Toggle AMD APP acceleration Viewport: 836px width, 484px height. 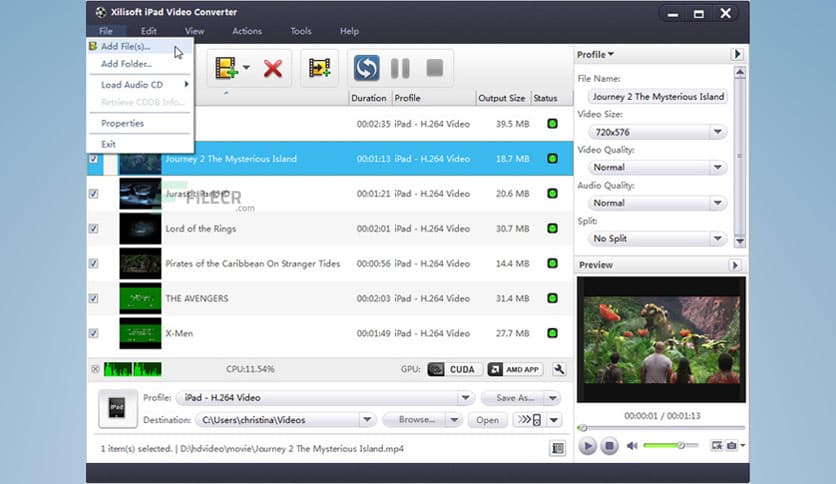(515, 369)
